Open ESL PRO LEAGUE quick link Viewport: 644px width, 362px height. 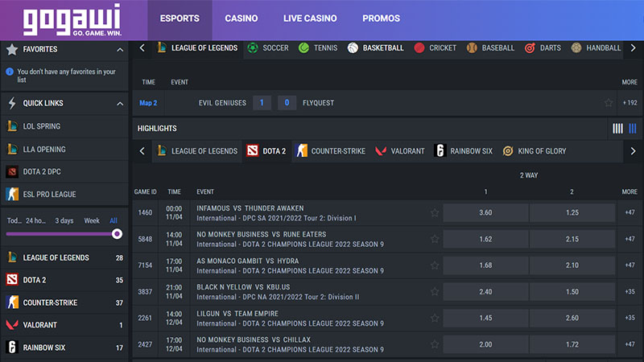pyautogui.click(x=65, y=194)
